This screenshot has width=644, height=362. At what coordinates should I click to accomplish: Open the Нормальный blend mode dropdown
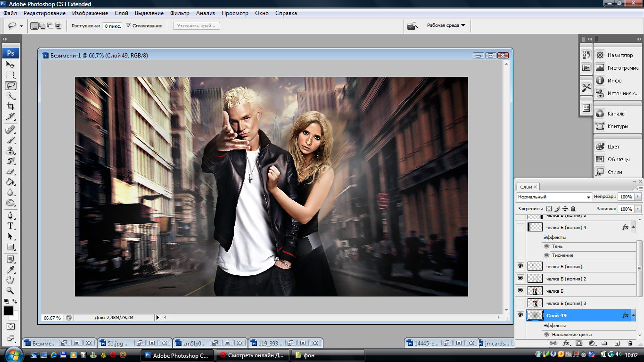pos(554,197)
